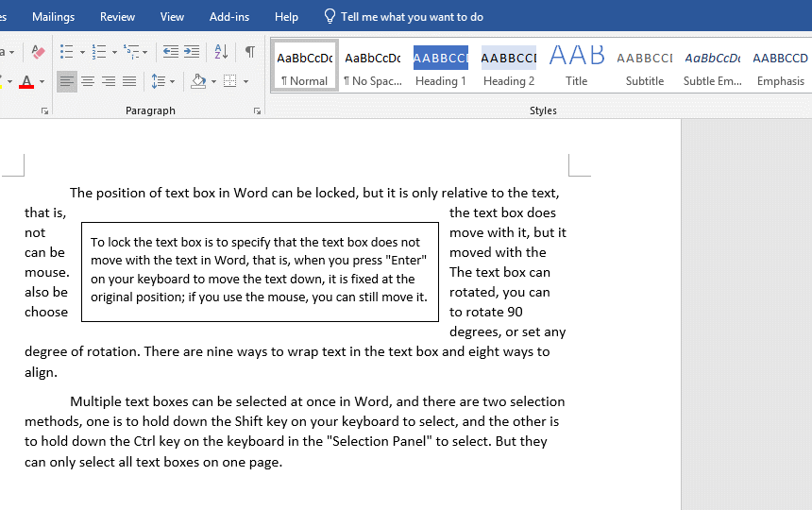Open the Mailings ribbon tab
Image resolution: width=812 pixels, height=510 pixels.
pyautogui.click(x=53, y=17)
